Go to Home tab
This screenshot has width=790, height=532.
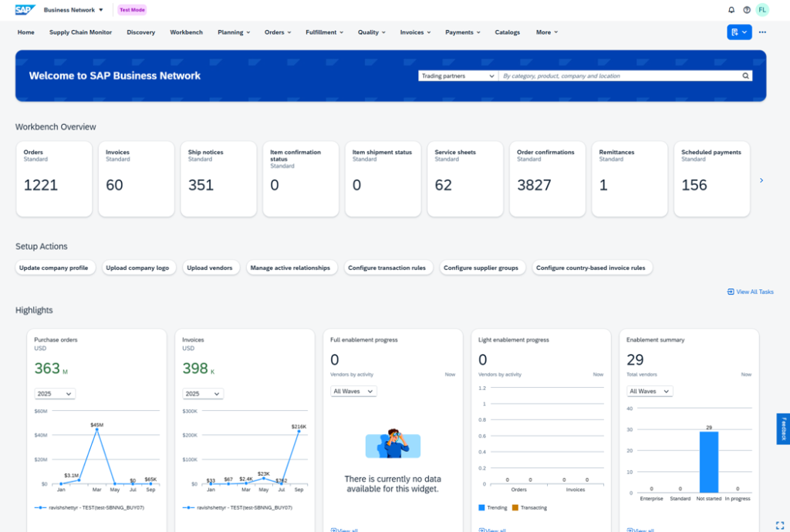(x=26, y=32)
